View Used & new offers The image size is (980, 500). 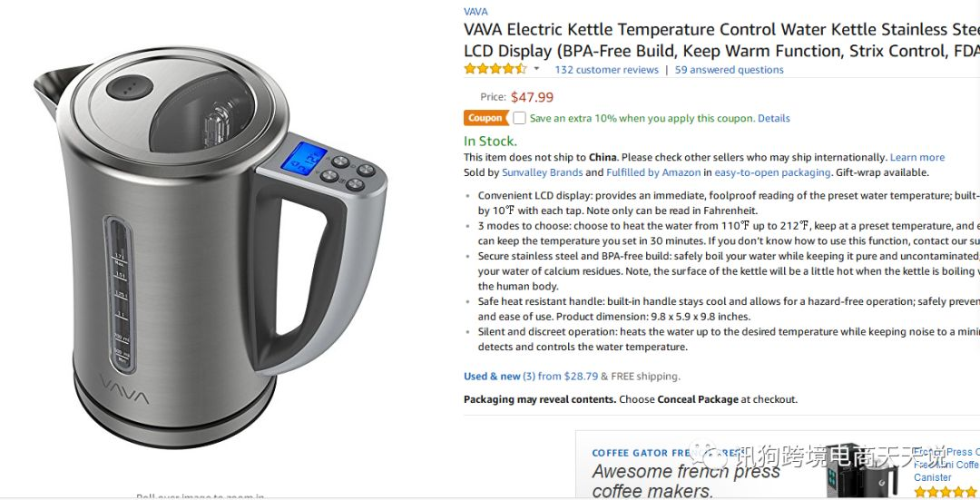(531, 377)
